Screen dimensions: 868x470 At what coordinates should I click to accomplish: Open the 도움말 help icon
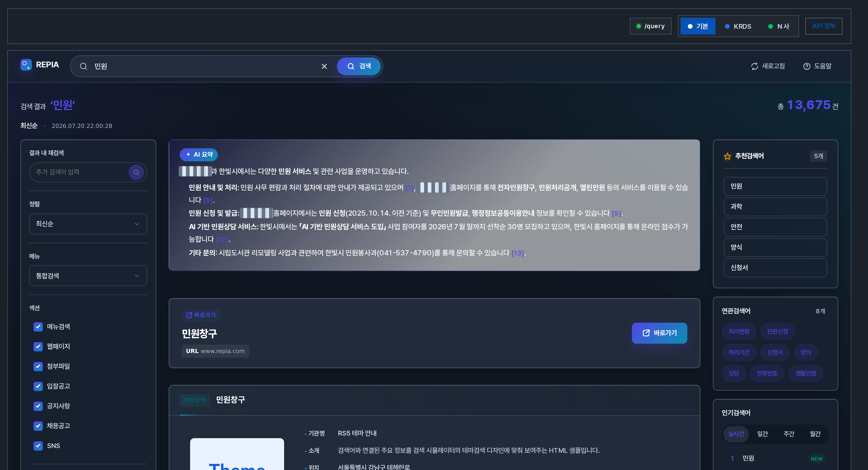(x=807, y=66)
